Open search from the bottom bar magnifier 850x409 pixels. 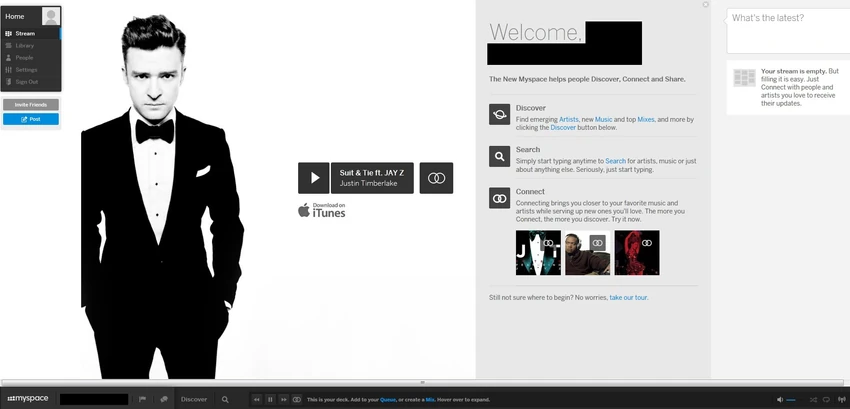(x=225, y=399)
